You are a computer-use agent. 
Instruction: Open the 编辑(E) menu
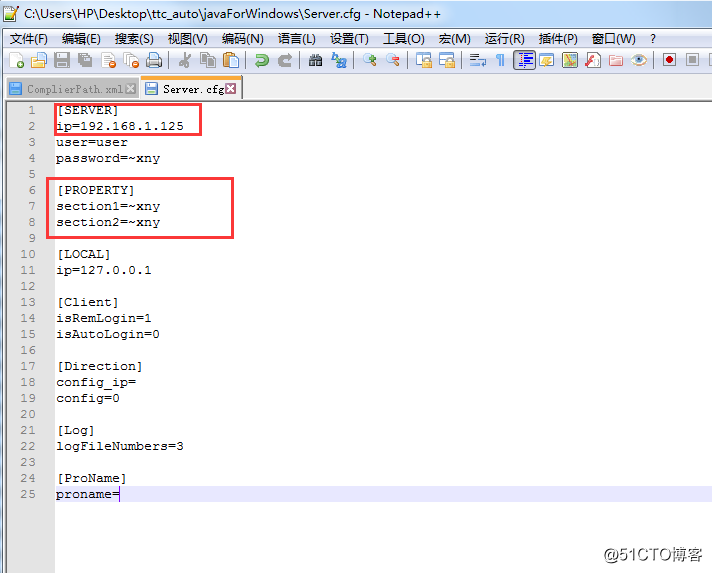pyautogui.click(x=81, y=39)
